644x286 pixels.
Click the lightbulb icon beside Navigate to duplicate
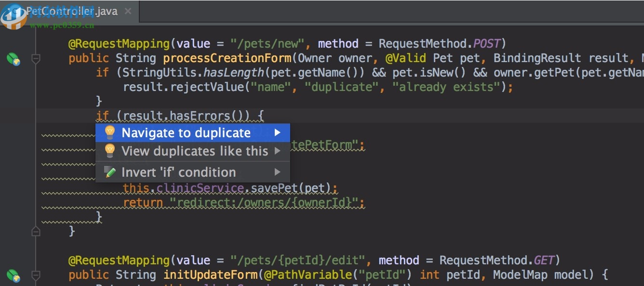coord(109,132)
